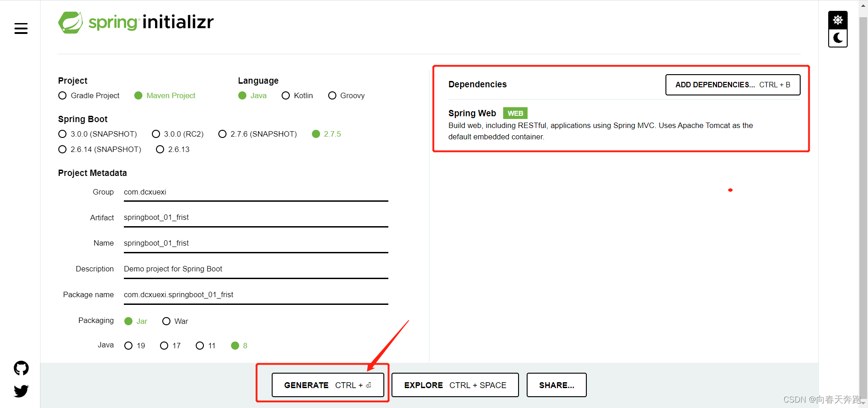
Task: Select Java version 17
Action: click(x=170, y=346)
